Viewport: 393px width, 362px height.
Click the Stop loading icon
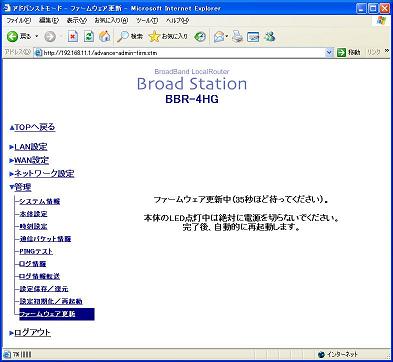coord(73,36)
